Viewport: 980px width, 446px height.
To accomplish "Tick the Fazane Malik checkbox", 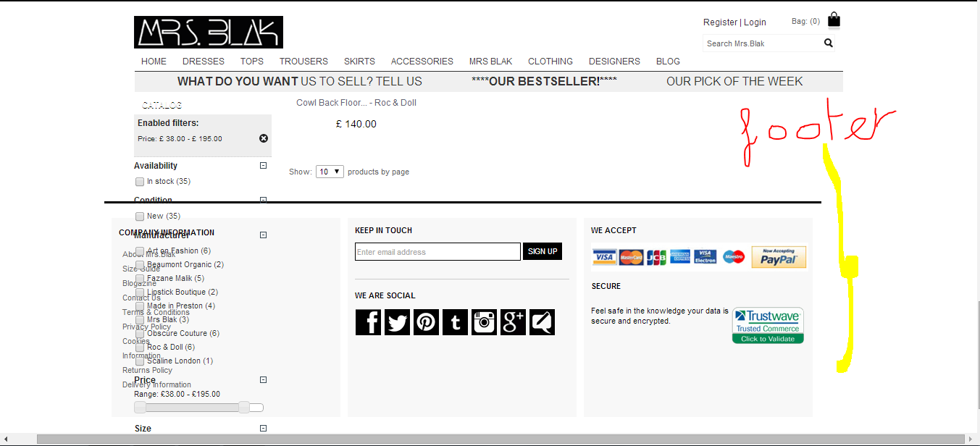I will click(140, 279).
